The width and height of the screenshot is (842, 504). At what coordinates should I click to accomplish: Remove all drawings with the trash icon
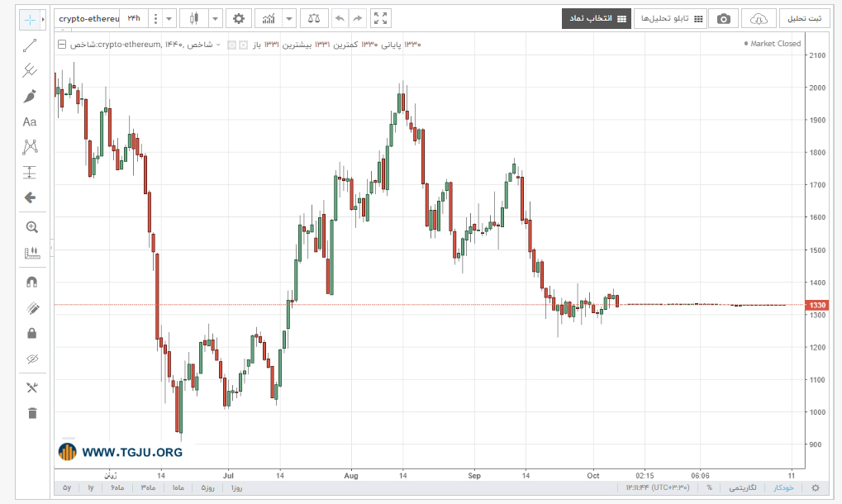click(x=32, y=413)
